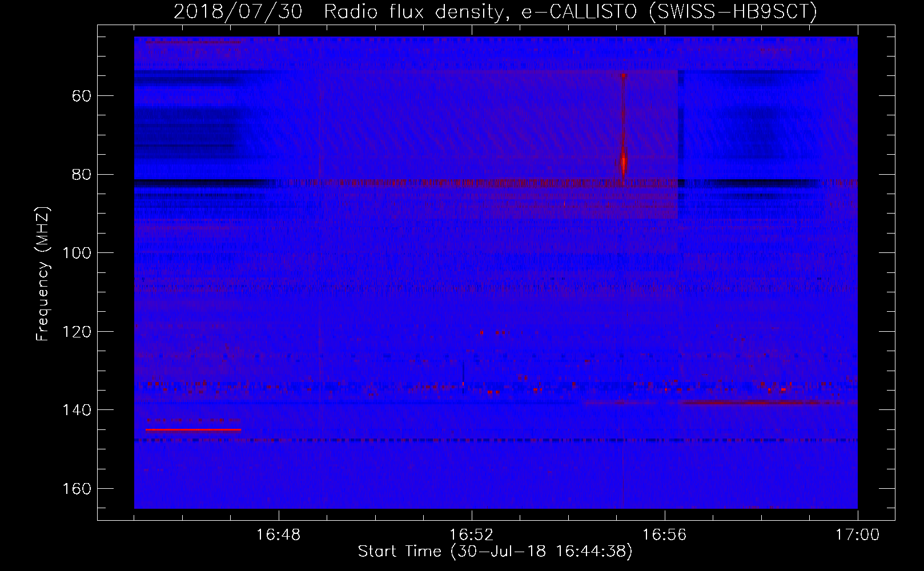The image size is (924, 571).
Task: Click the 17:00 time tick label
Action: 857,535
